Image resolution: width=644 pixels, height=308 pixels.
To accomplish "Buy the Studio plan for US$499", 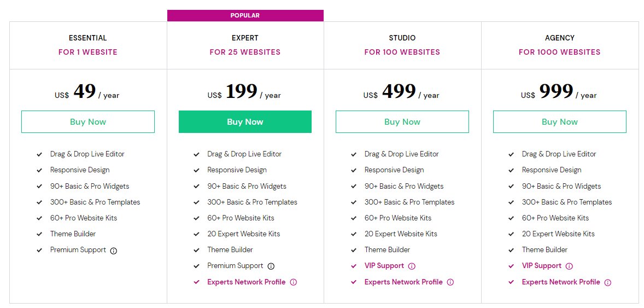I will pyautogui.click(x=402, y=121).
